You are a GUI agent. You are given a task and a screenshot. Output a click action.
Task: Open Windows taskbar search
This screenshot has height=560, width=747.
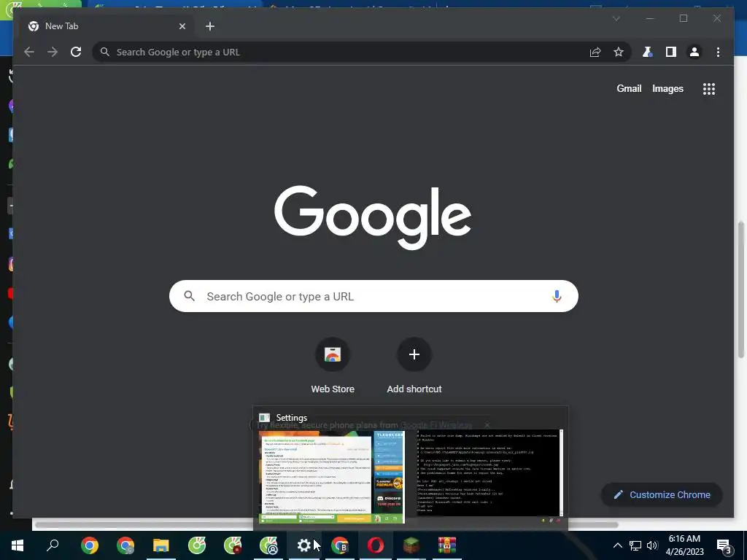tap(53, 545)
